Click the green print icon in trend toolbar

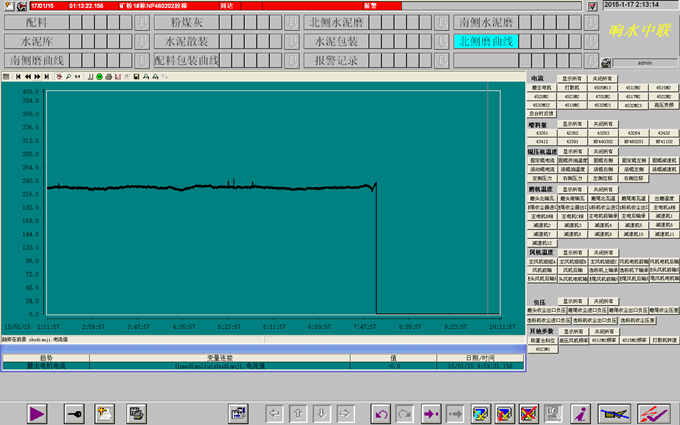tap(100, 76)
